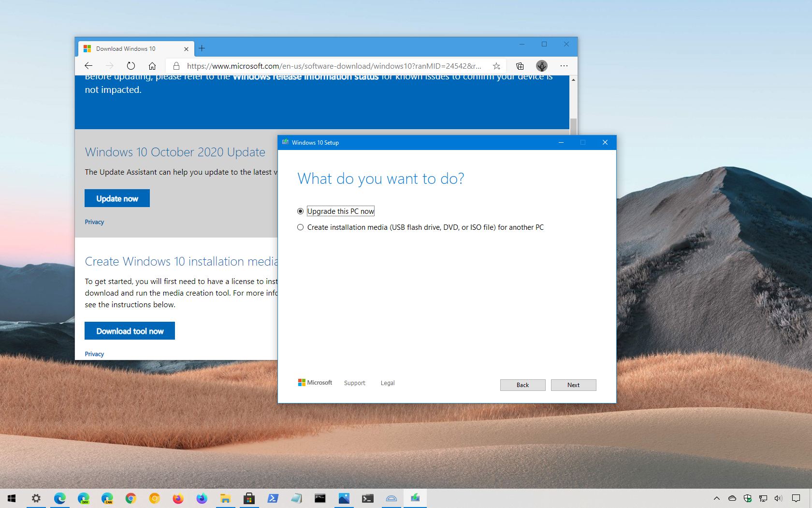Click the page's vertical scrollbar thumb
The image size is (812, 508).
click(x=574, y=127)
